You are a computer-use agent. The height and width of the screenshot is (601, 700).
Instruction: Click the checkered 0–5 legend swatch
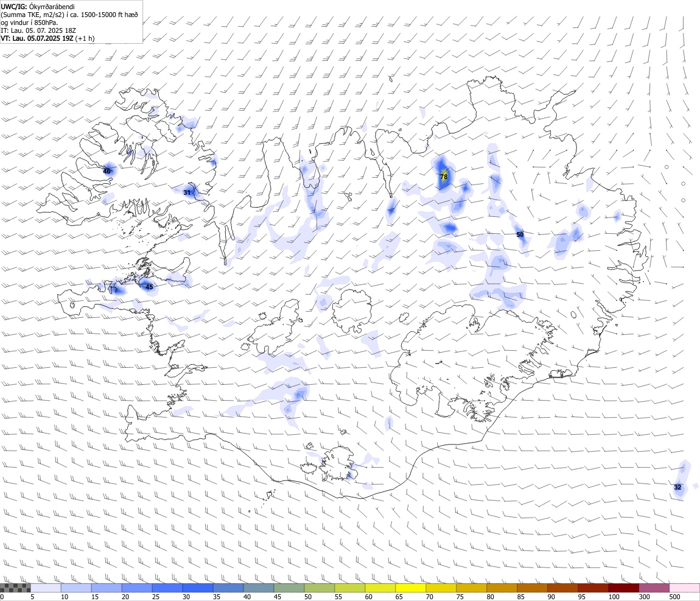tap(15, 588)
